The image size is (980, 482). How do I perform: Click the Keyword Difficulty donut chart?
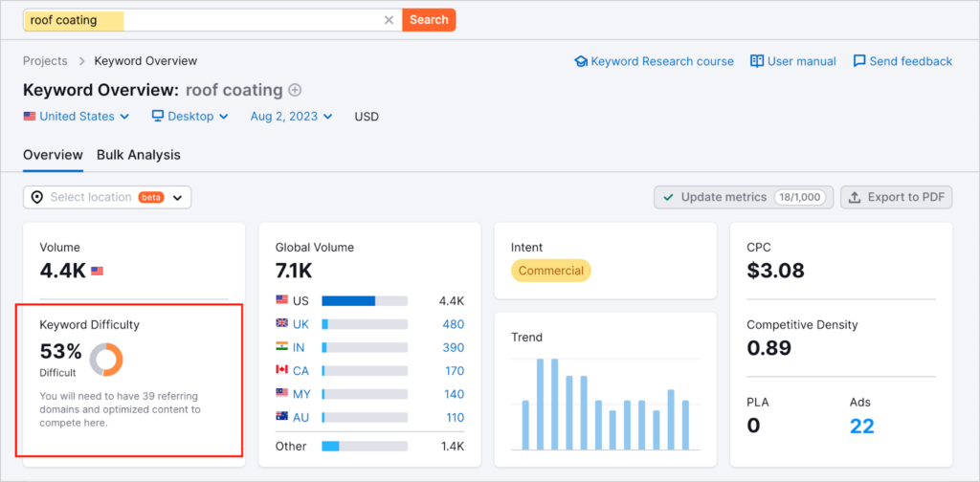tap(106, 360)
